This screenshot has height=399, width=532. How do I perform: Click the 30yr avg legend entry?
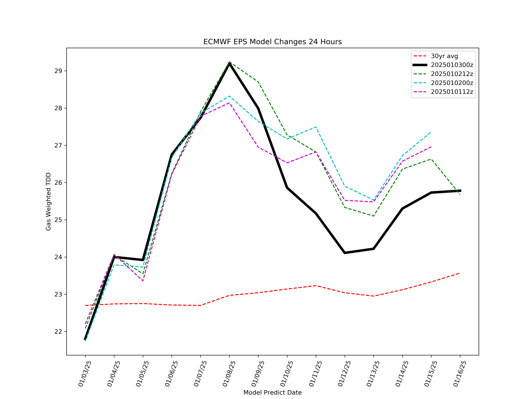(x=444, y=56)
